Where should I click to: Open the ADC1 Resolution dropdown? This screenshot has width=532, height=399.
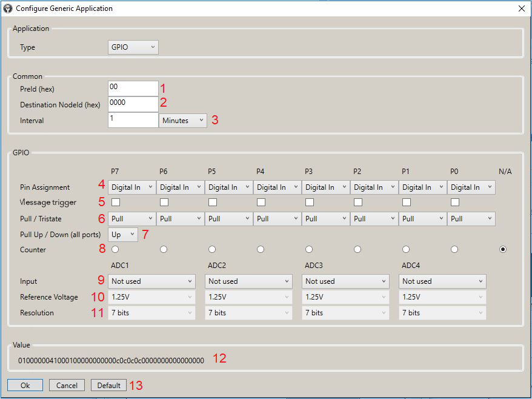coord(151,313)
